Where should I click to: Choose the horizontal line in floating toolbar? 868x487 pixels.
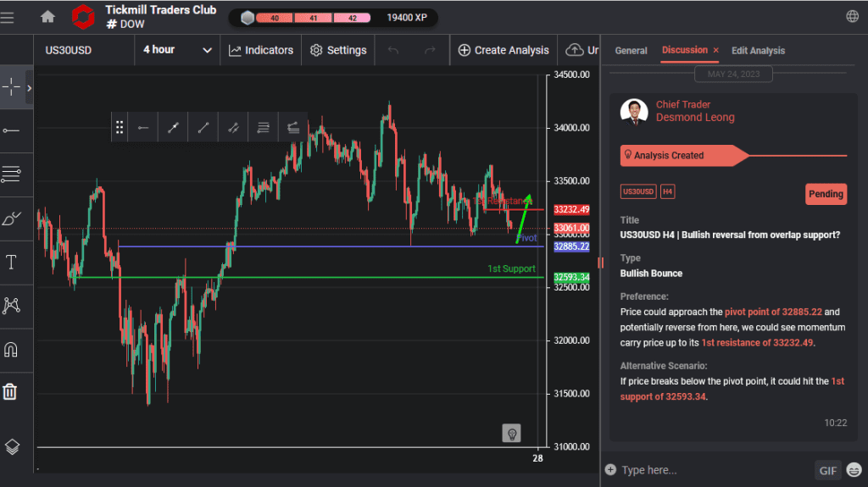[x=143, y=128]
